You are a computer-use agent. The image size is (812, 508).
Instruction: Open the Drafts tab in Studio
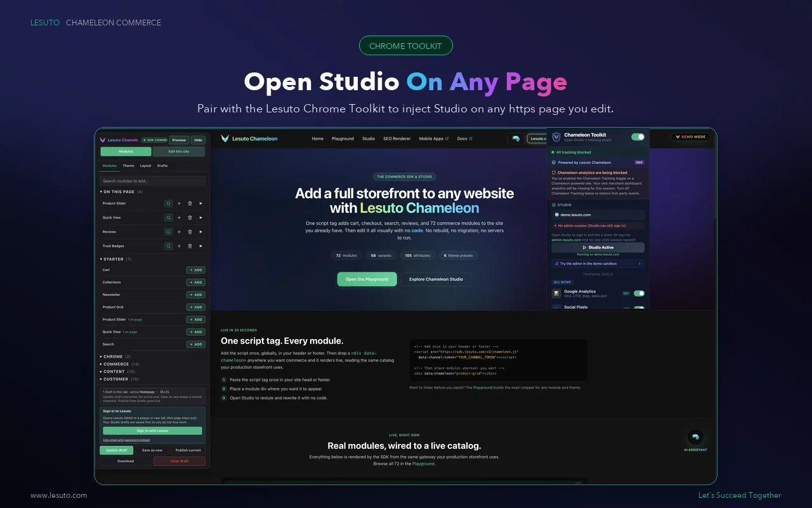point(162,166)
